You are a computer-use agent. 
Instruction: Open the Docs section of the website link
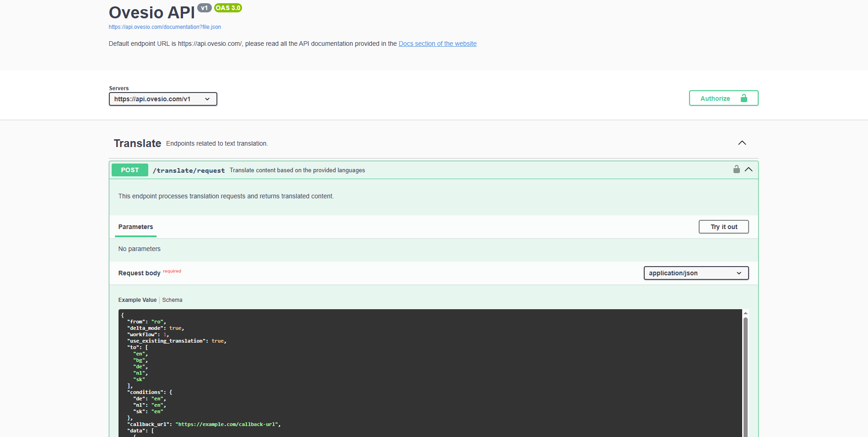[x=437, y=44]
